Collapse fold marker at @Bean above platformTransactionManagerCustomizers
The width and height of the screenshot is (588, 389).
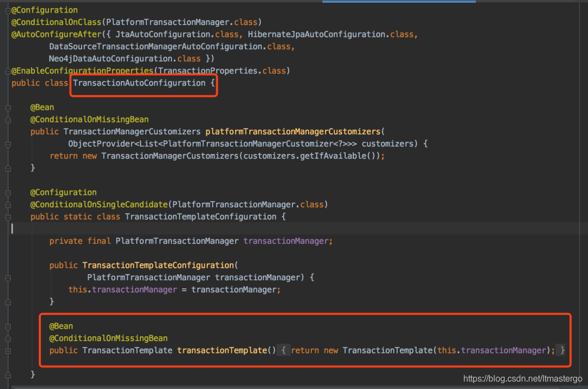pos(8,108)
